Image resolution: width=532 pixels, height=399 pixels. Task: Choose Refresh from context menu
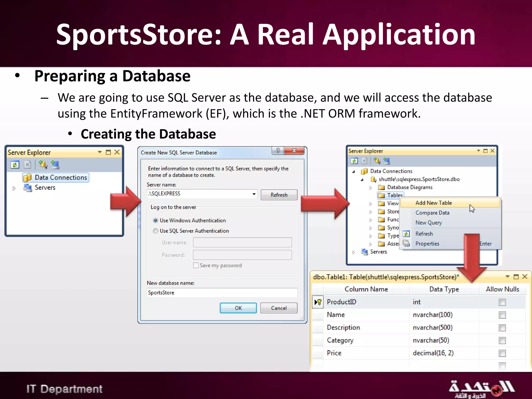450,234
